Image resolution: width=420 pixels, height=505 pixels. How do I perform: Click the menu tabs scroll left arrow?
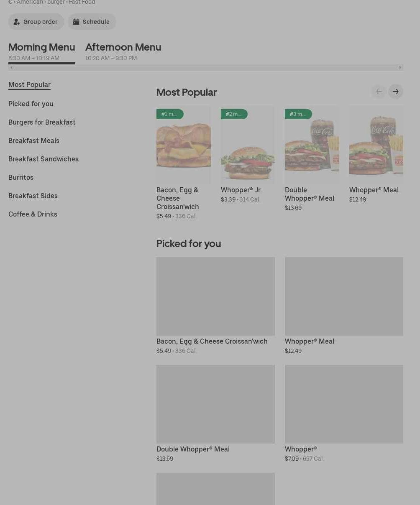[x=11, y=67]
